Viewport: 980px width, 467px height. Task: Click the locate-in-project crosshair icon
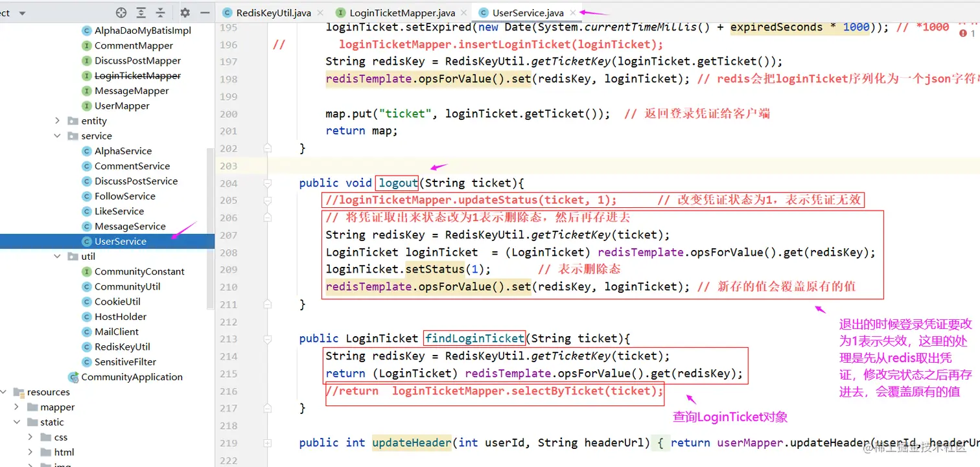tap(121, 12)
